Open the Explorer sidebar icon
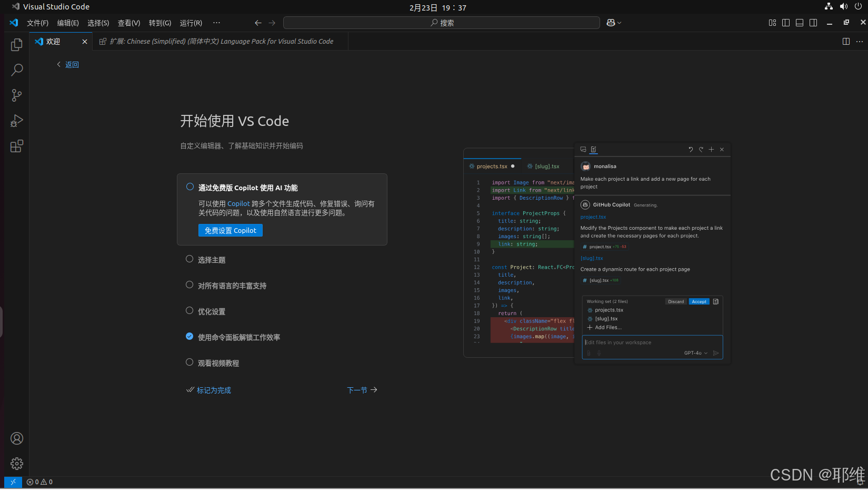The width and height of the screenshot is (868, 490). coord(16,45)
